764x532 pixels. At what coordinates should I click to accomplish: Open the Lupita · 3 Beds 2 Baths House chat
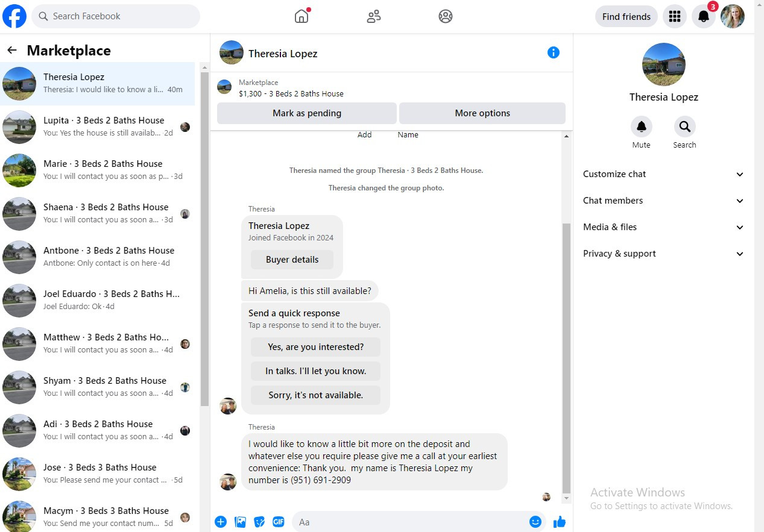tap(98, 127)
